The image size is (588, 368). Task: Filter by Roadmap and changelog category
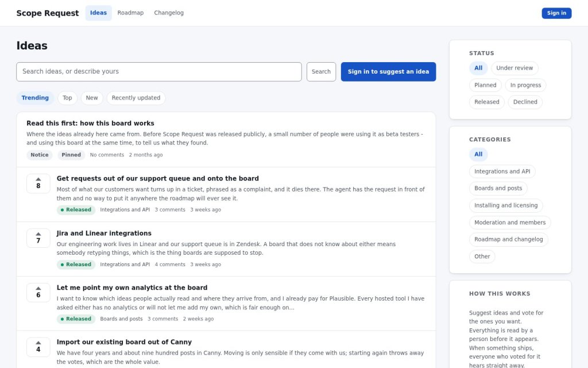[x=509, y=240]
